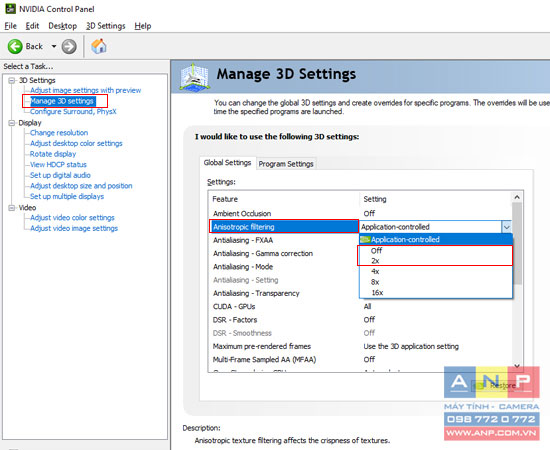Open Change resolution task
550x450 pixels.
point(59,133)
